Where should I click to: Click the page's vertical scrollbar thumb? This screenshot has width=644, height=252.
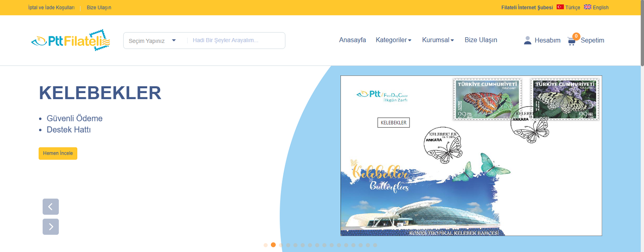point(642,33)
